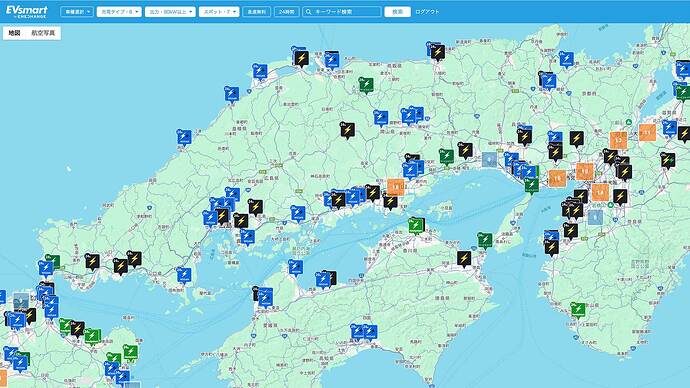The width and height of the screenshot is (690, 388).
Task: Click the magnifier icon in the keyword search box
Action: pos(308,12)
